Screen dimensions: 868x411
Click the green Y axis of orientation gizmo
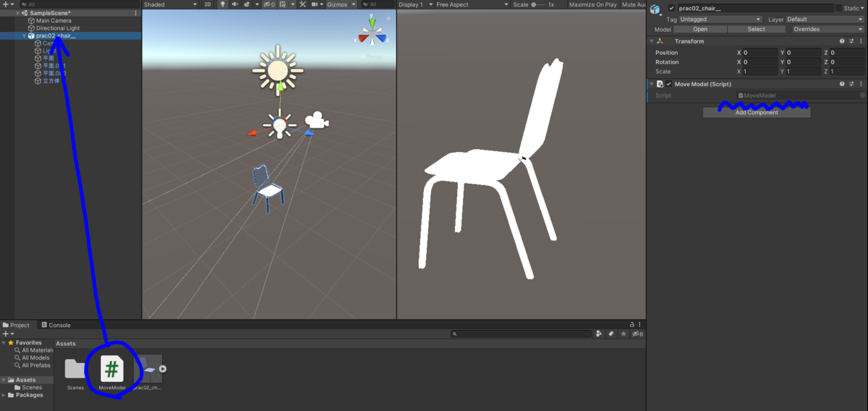372,24
